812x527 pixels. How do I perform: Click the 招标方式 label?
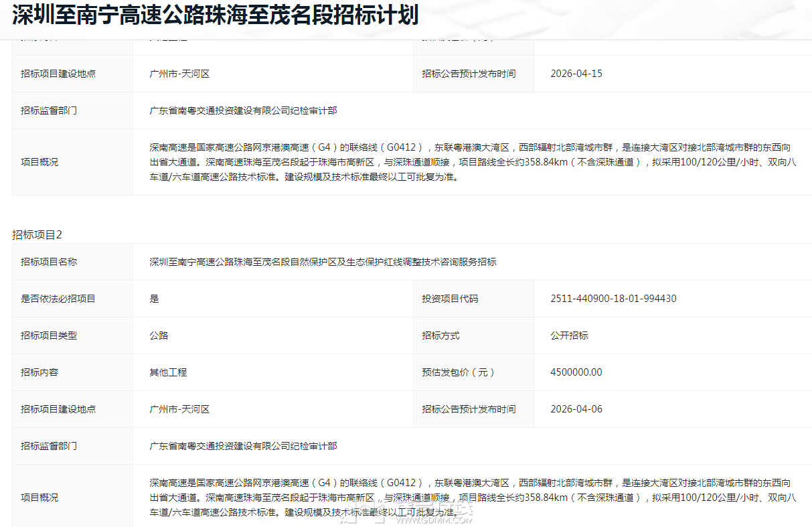coord(440,335)
